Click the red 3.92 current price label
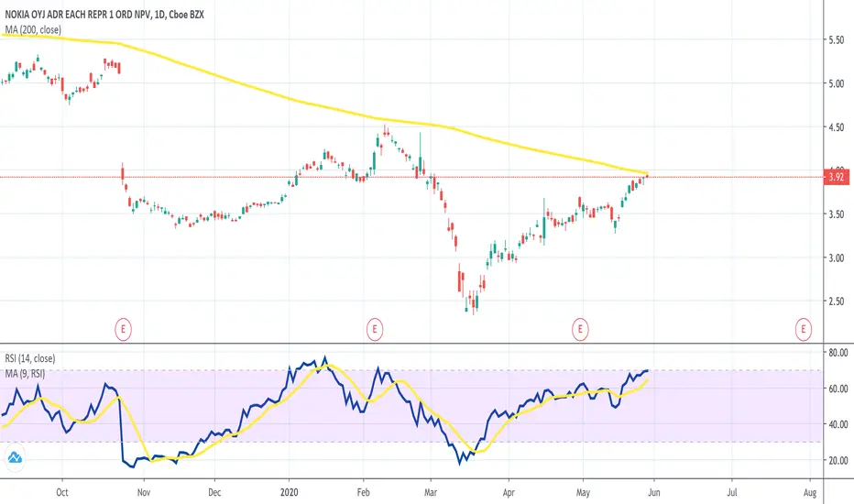 [x=836, y=177]
